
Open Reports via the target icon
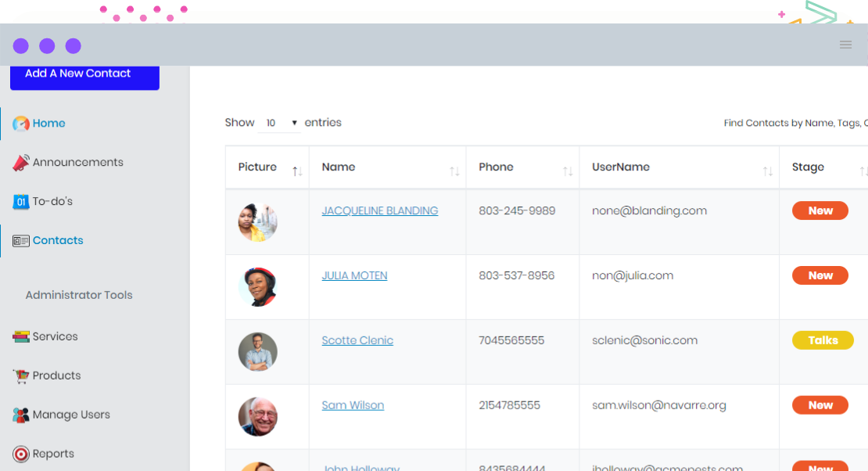tap(21, 454)
